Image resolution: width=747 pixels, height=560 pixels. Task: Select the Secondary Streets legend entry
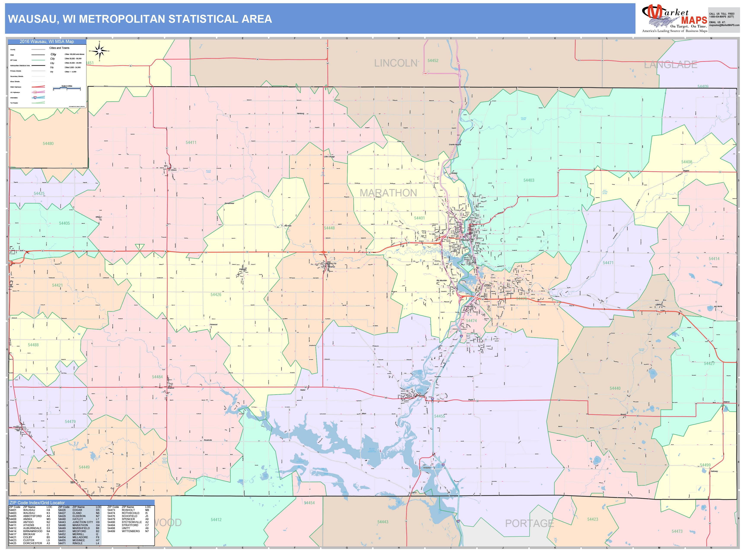click(38, 77)
